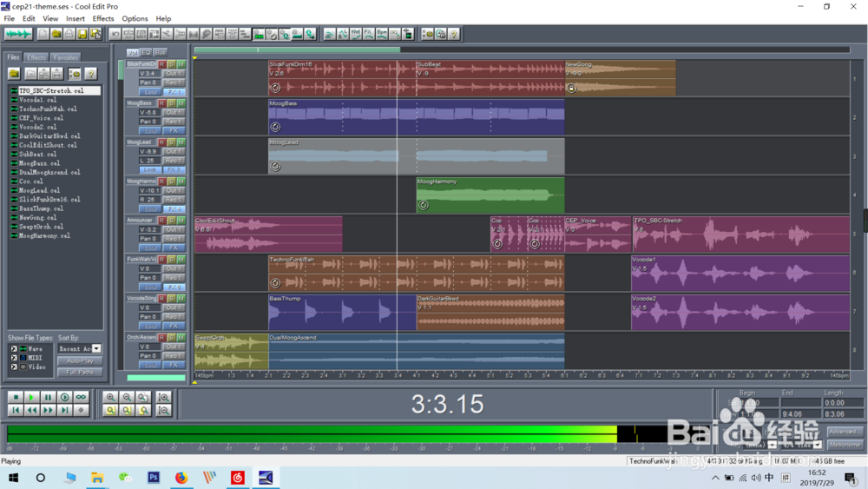The width and height of the screenshot is (868, 489).
Task: Click the record button
Action: pos(81,410)
